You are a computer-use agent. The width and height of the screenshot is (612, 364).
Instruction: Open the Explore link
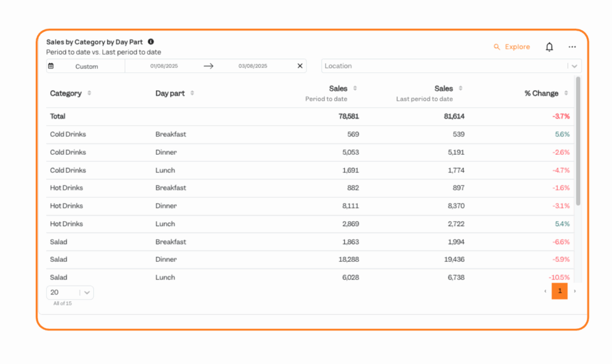pyautogui.click(x=512, y=47)
